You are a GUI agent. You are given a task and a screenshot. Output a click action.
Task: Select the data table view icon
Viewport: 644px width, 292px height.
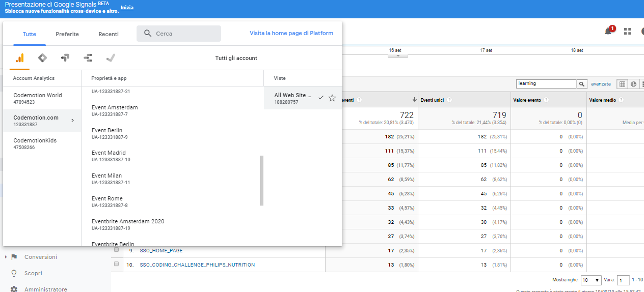click(x=622, y=84)
